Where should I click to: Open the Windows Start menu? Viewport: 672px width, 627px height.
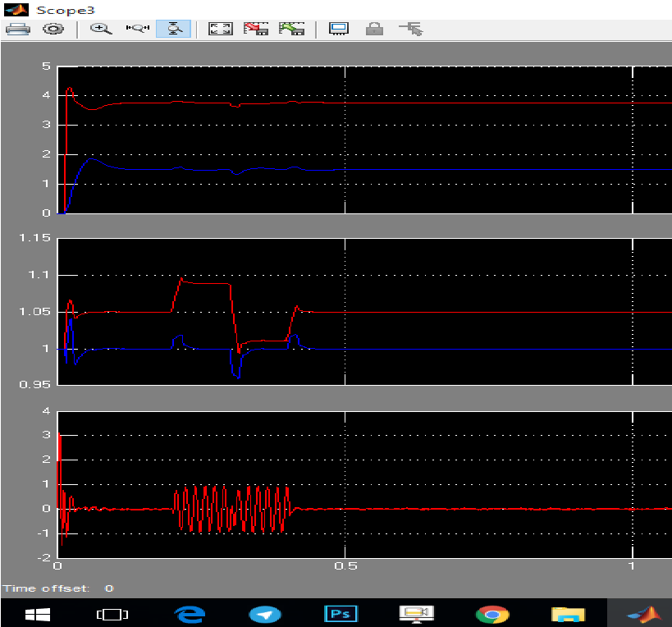tap(37, 613)
